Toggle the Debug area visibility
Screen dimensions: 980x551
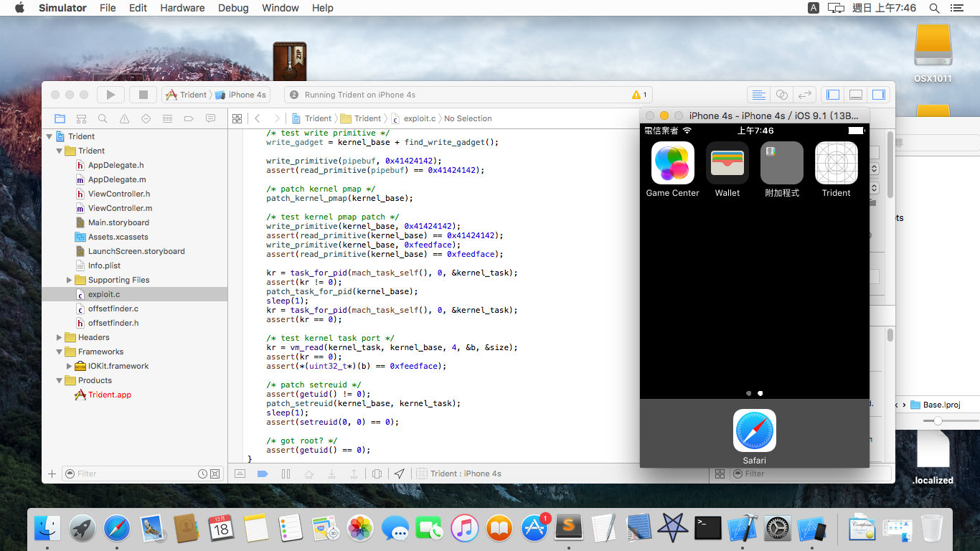click(855, 95)
